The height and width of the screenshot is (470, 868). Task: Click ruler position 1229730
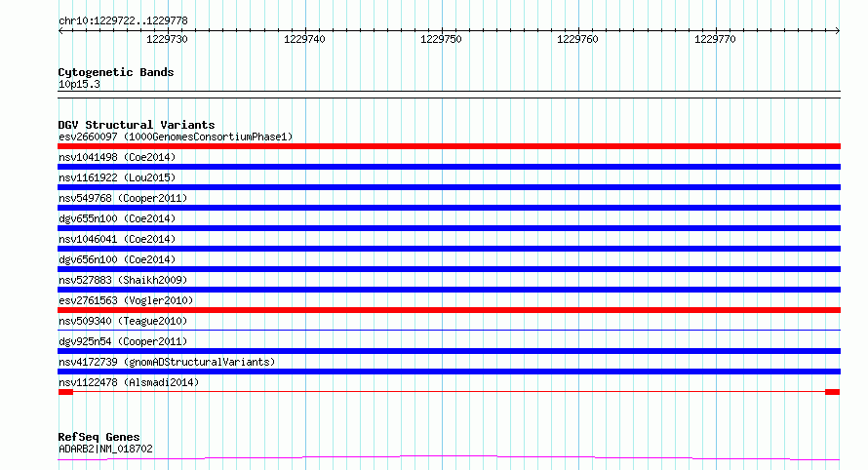point(167,39)
